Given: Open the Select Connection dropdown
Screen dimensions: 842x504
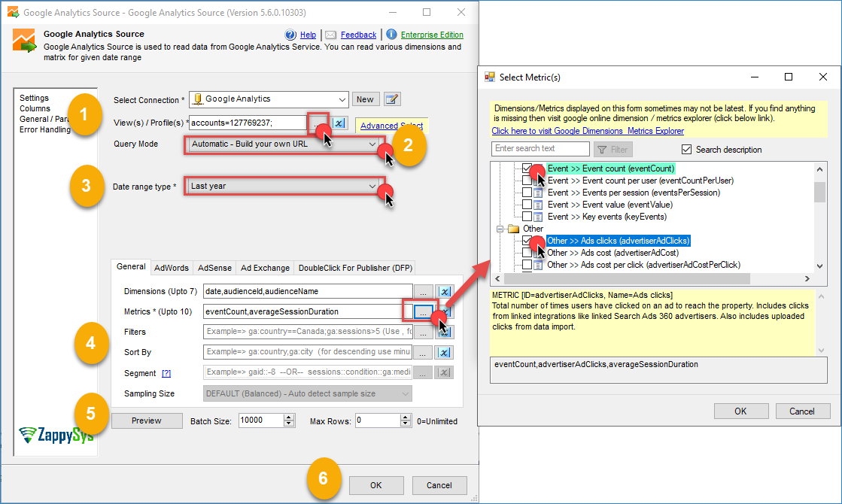Looking at the screenshot, I should (342, 99).
